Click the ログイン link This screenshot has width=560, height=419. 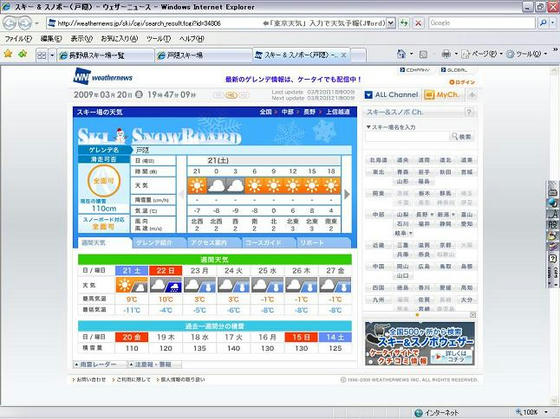point(462,82)
